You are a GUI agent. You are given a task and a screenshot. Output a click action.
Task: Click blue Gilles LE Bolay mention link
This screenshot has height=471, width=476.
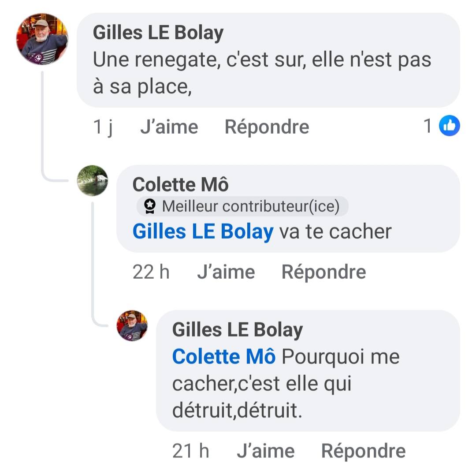(x=203, y=232)
